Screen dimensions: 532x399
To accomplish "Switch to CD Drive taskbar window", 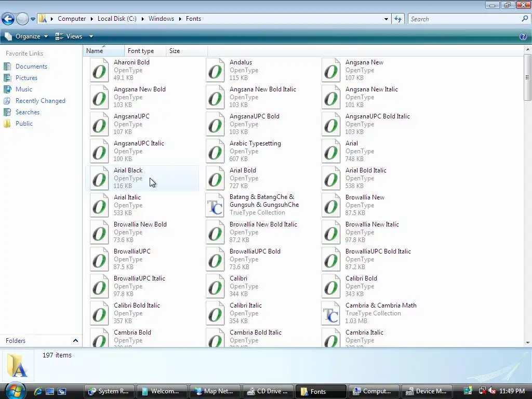I will pyautogui.click(x=268, y=391).
